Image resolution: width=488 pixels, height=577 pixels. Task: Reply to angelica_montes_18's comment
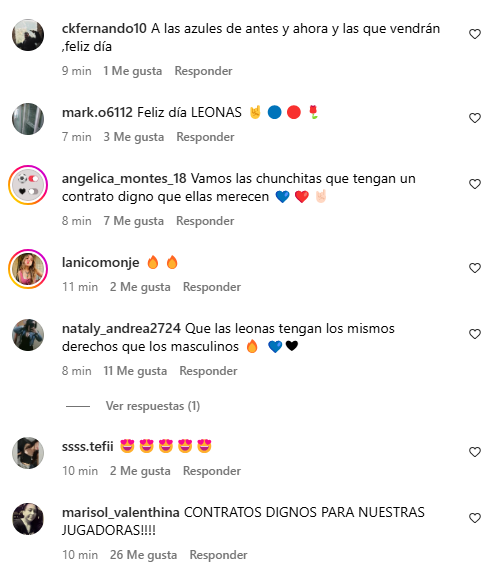pos(205,221)
